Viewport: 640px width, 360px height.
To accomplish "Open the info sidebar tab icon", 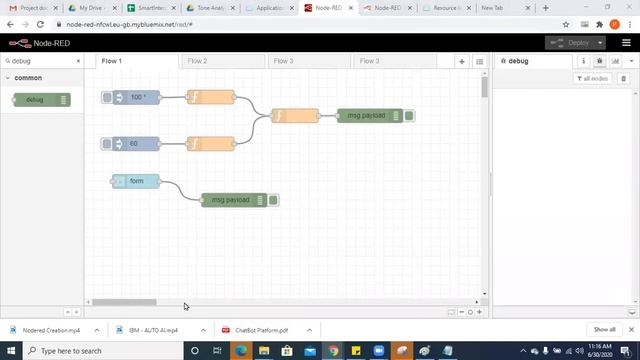I will click(x=583, y=61).
